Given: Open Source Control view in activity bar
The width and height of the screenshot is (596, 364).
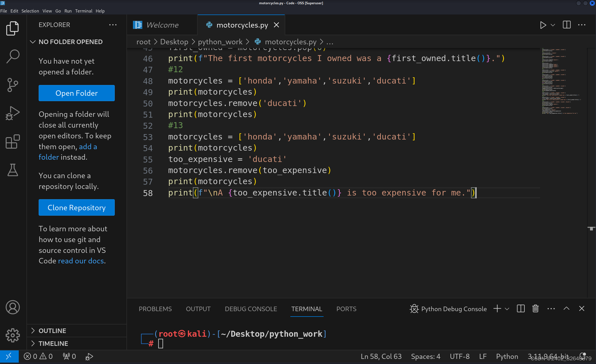Looking at the screenshot, I should [12, 85].
